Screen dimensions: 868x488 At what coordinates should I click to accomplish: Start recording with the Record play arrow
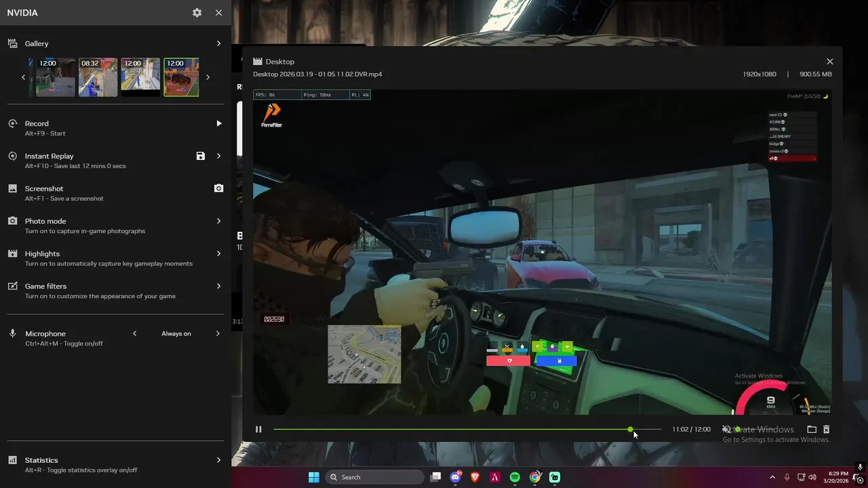pos(218,123)
